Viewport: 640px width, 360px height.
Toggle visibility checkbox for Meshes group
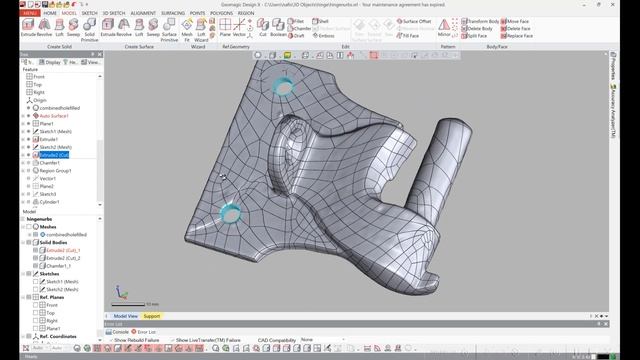[x=29, y=227]
